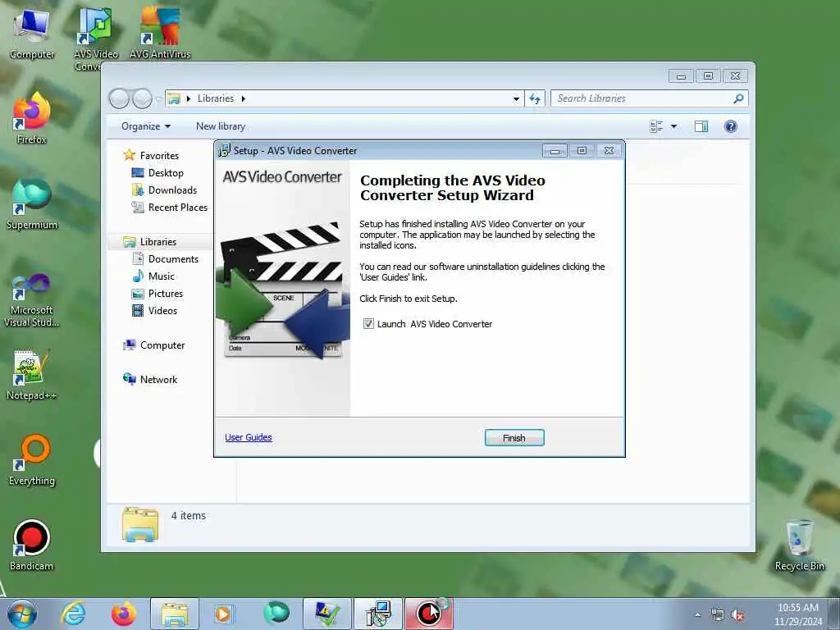840x630 pixels.
Task: Show hidden tray icons arrow
Action: [x=697, y=615]
